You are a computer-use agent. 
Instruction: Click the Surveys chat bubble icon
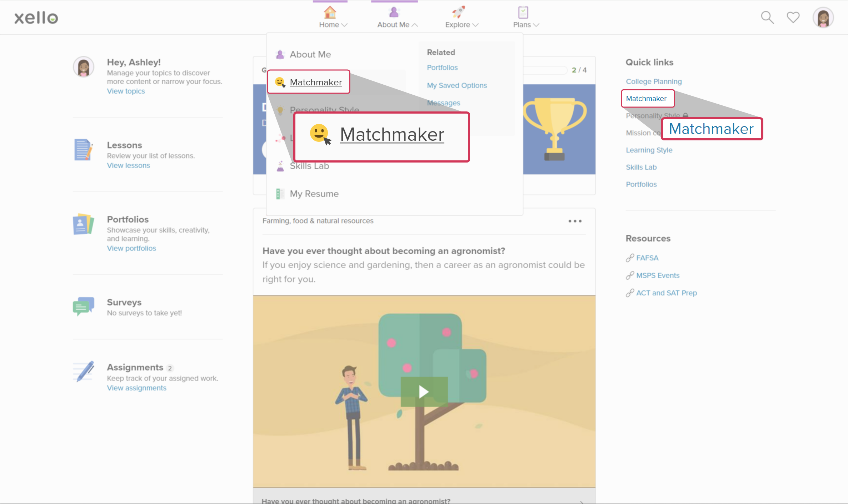(x=83, y=306)
